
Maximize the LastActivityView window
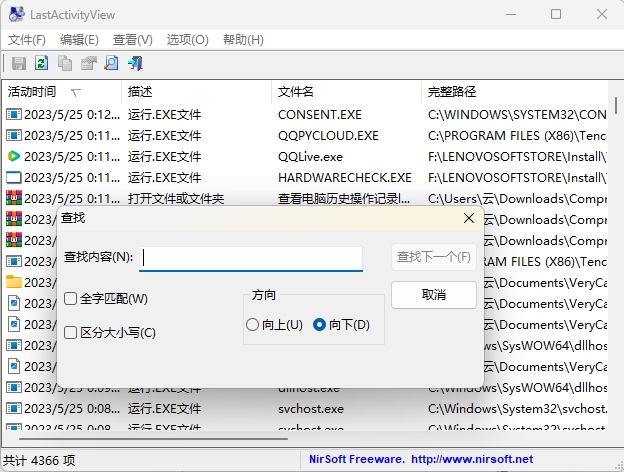pyautogui.click(x=556, y=14)
